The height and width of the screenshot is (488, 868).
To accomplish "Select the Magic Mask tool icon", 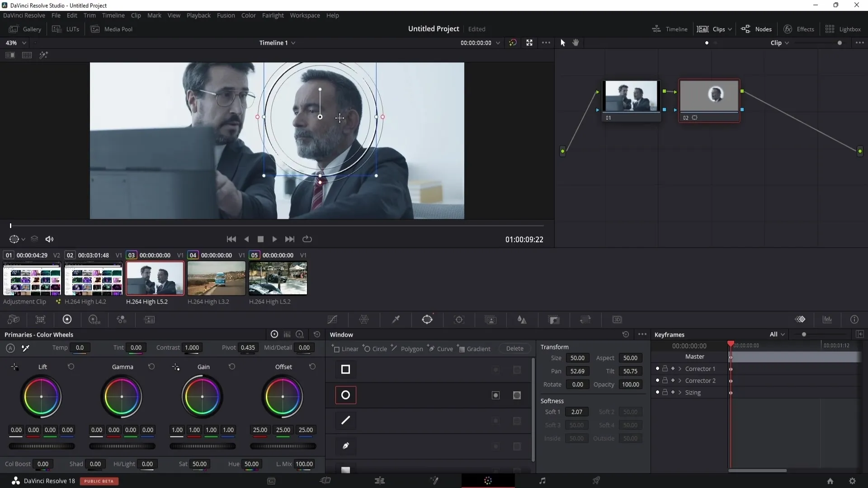I will pyautogui.click(x=491, y=320).
